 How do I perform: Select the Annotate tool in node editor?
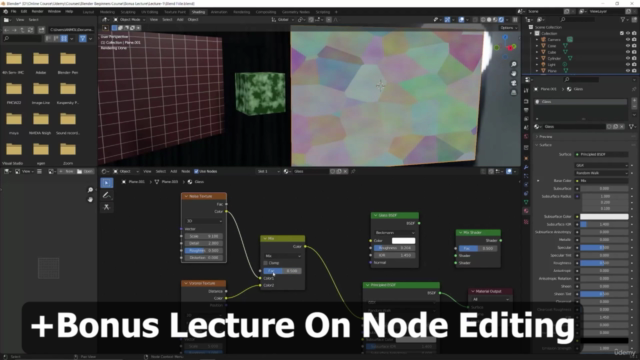pos(107,195)
